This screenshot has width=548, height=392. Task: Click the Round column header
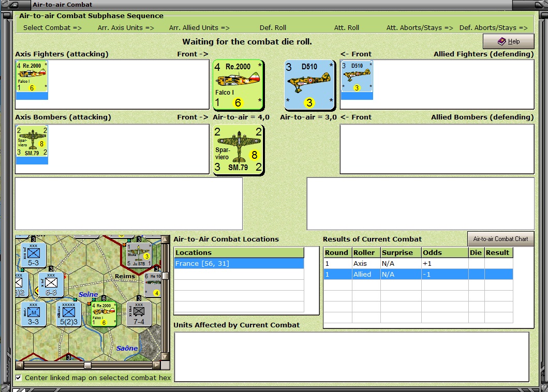point(337,252)
